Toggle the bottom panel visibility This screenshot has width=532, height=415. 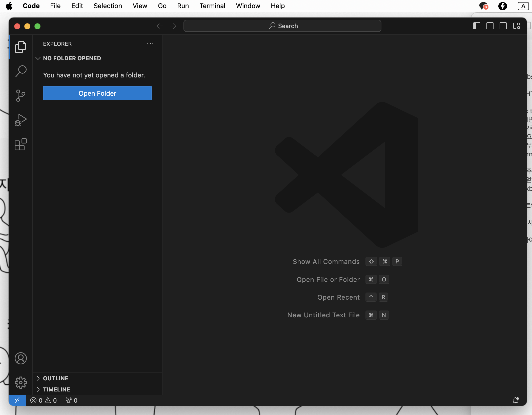[x=490, y=26]
